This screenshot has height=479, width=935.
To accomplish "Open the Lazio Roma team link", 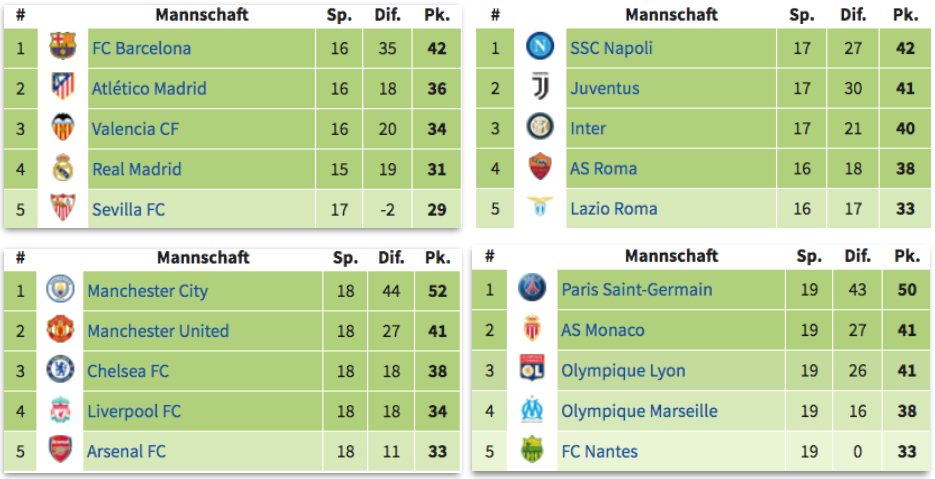I will pyautogui.click(x=614, y=209).
